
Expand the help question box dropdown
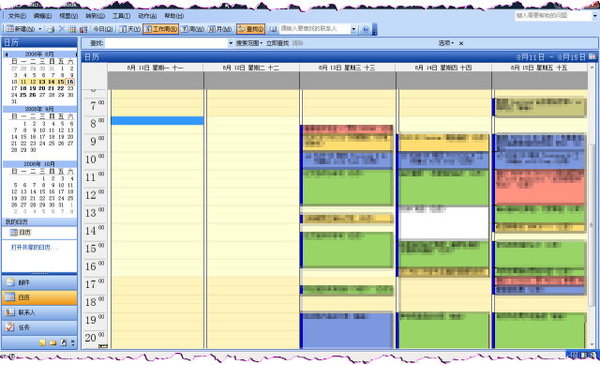tap(595, 16)
